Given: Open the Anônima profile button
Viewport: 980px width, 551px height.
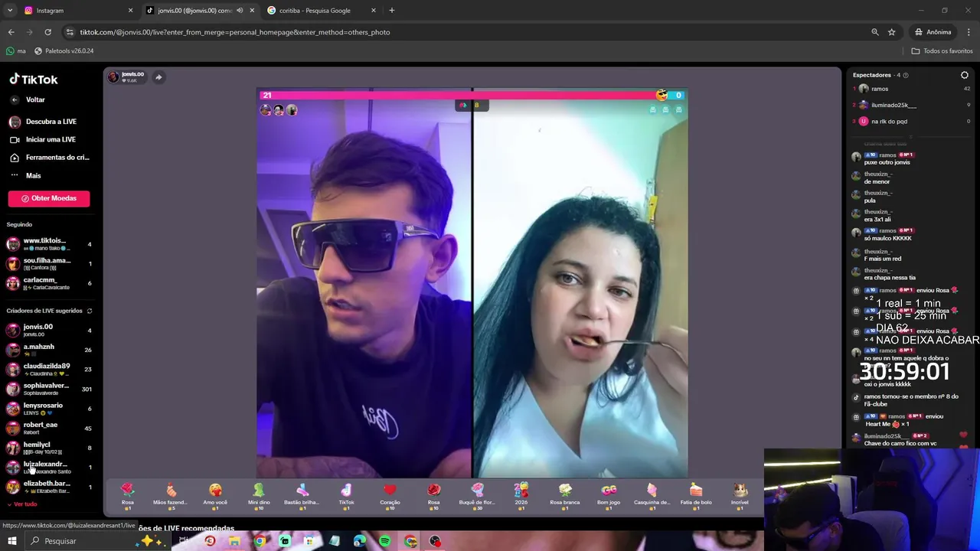Looking at the screenshot, I should click(933, 32).
